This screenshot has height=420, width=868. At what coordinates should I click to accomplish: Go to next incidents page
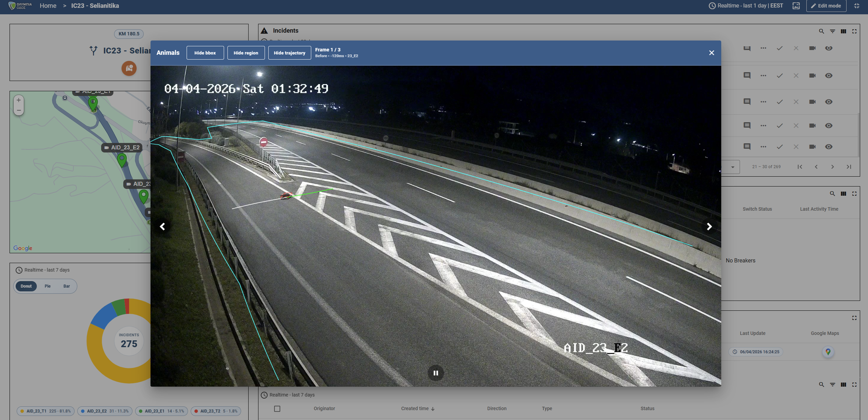(832, 167)
